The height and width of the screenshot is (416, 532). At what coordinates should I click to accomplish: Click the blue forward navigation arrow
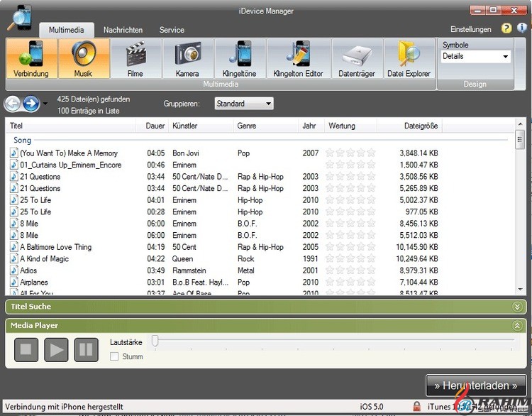31,104
